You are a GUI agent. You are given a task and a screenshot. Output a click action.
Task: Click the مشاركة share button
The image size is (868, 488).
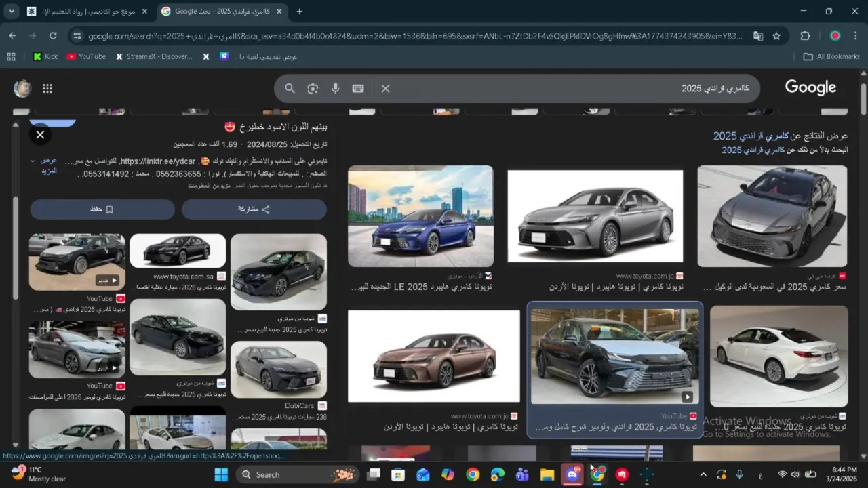254,209
